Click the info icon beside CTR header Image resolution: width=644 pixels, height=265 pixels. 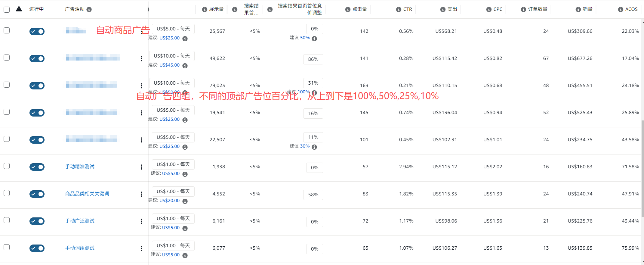(399, 10)
